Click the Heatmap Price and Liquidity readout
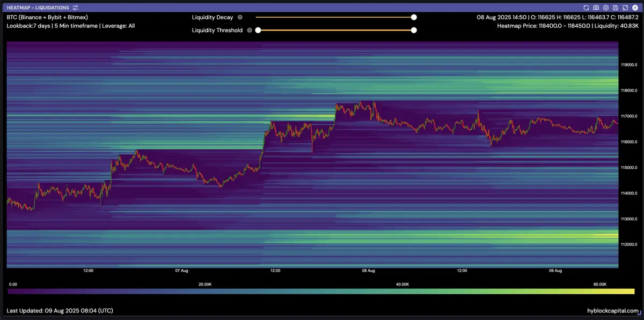644x320 pixels. [567, 25]
